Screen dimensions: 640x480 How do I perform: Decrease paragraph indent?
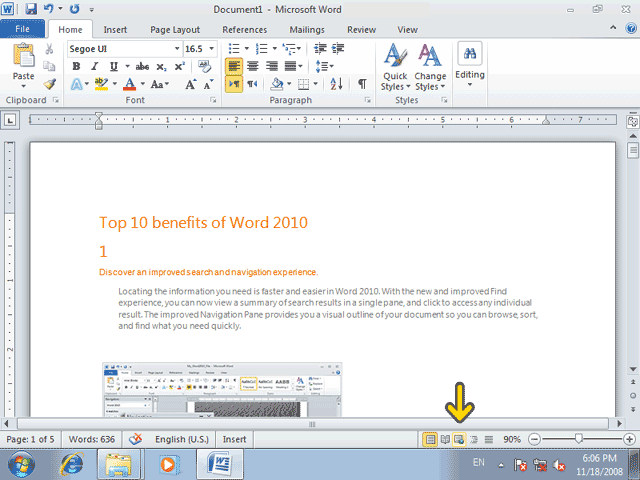pos(320,49)
